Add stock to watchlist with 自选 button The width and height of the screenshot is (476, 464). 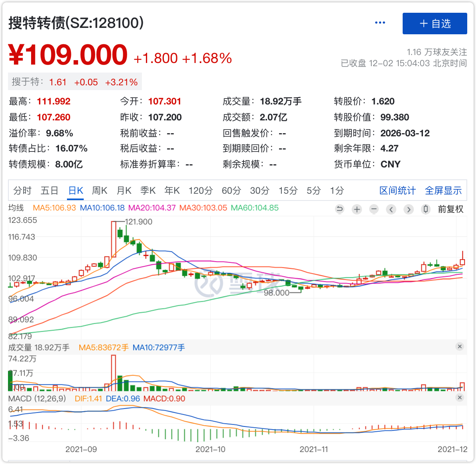coord(435,24)
